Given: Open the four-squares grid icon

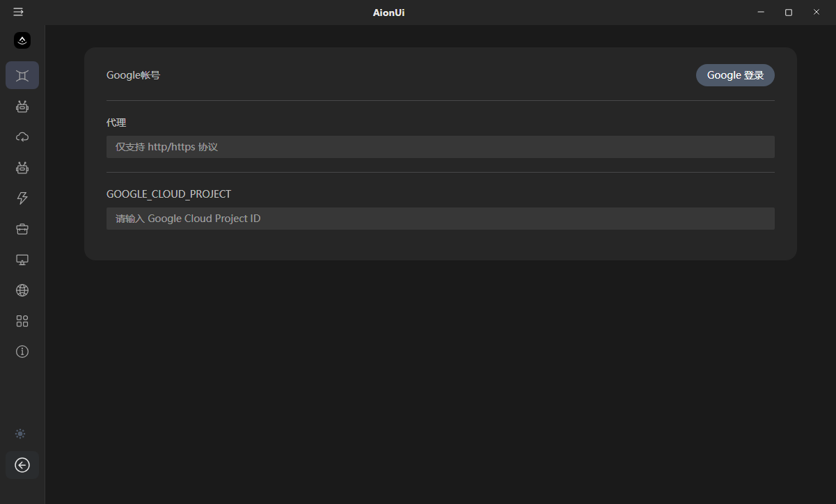Looking at the screenshot, I should 22,321.
